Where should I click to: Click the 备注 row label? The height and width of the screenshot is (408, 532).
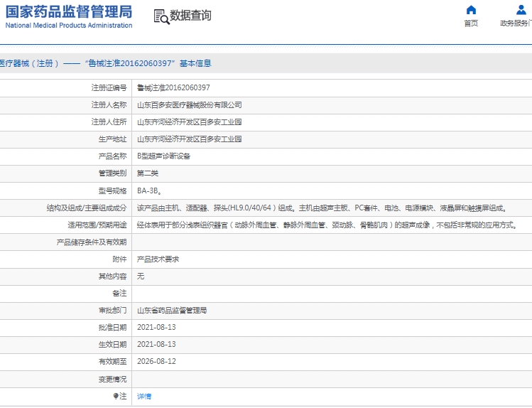tap(119, 294)
